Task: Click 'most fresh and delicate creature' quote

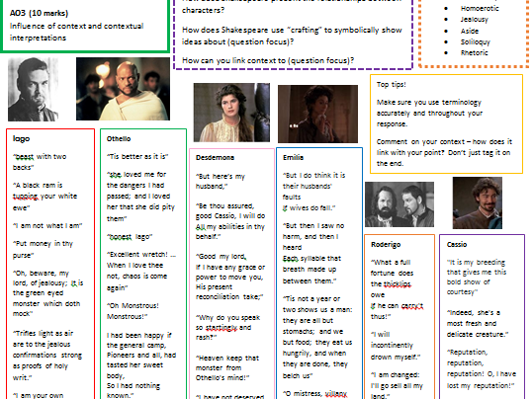Action: click(478, 323)
